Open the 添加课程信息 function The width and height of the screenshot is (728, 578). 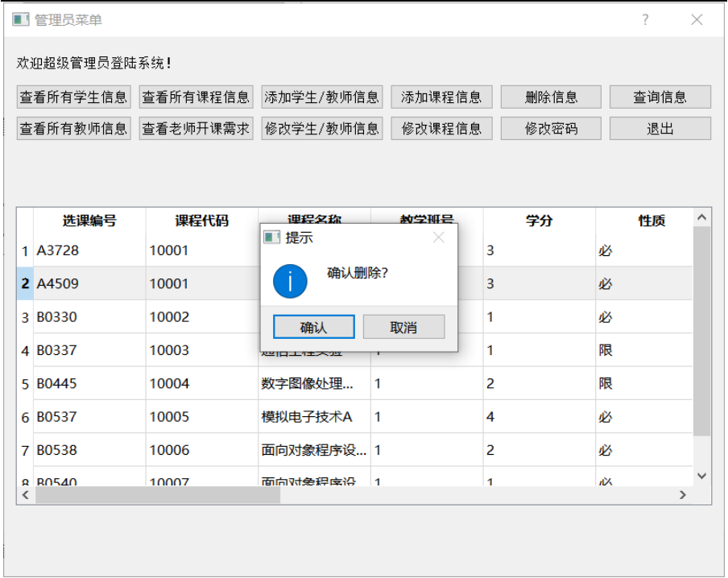point(441,97)
